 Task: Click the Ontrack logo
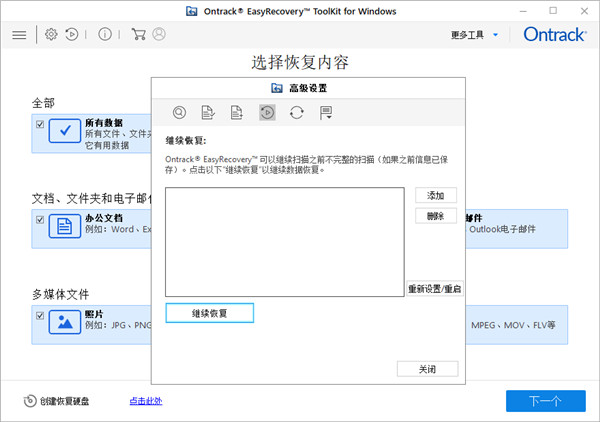[x=554, y=34]
